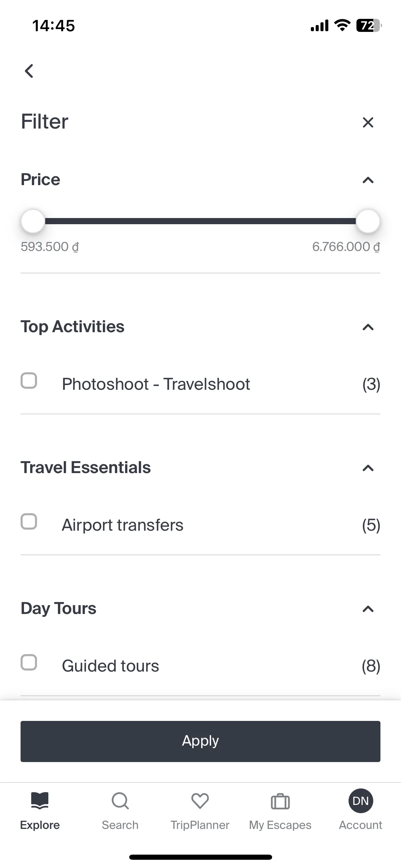Tap the DN account avatar

coord(361,801)
